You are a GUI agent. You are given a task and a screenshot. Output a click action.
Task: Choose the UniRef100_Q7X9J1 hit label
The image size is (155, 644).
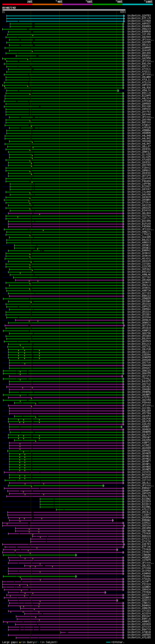point(139,69)
